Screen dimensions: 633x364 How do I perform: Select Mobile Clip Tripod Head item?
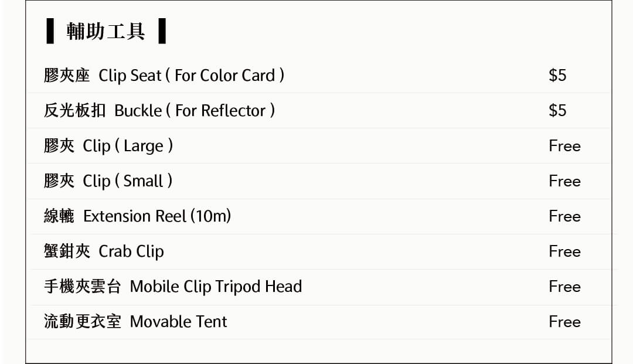pyautogui.click(x=173, y=287)
